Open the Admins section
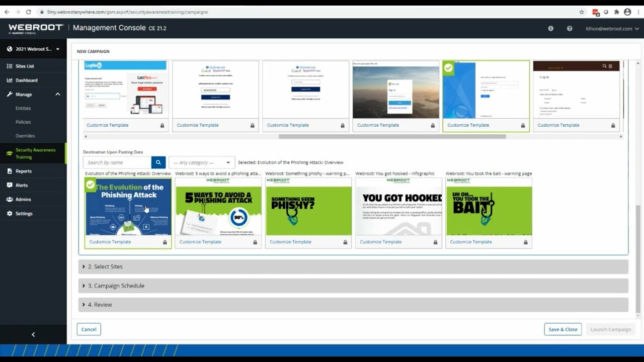 point(24,199)
